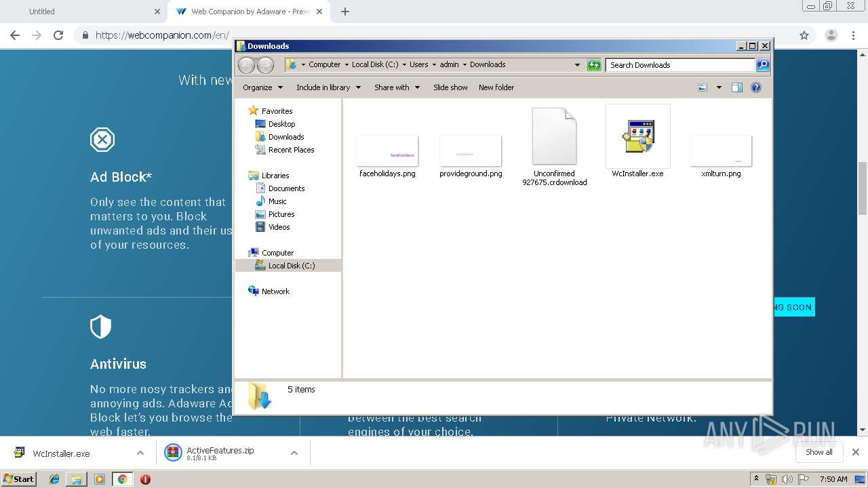
Task: Click Show all downloads button
Action: [x=819, y=452]
